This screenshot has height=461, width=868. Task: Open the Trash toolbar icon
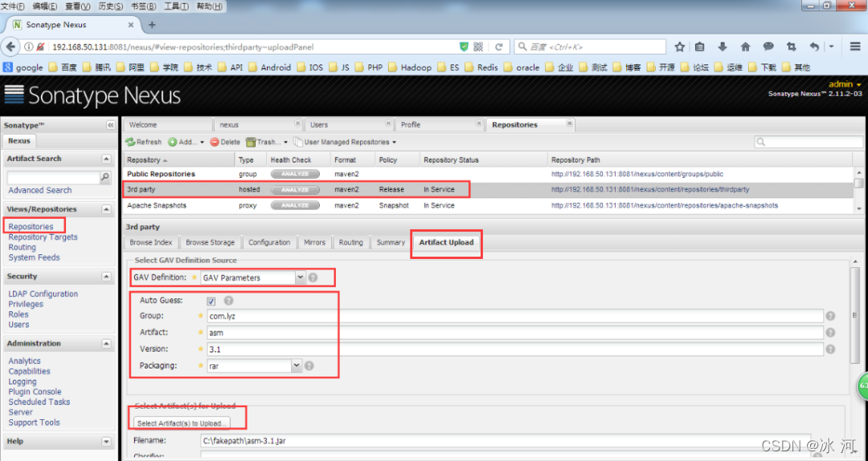[x=251, y=142]
